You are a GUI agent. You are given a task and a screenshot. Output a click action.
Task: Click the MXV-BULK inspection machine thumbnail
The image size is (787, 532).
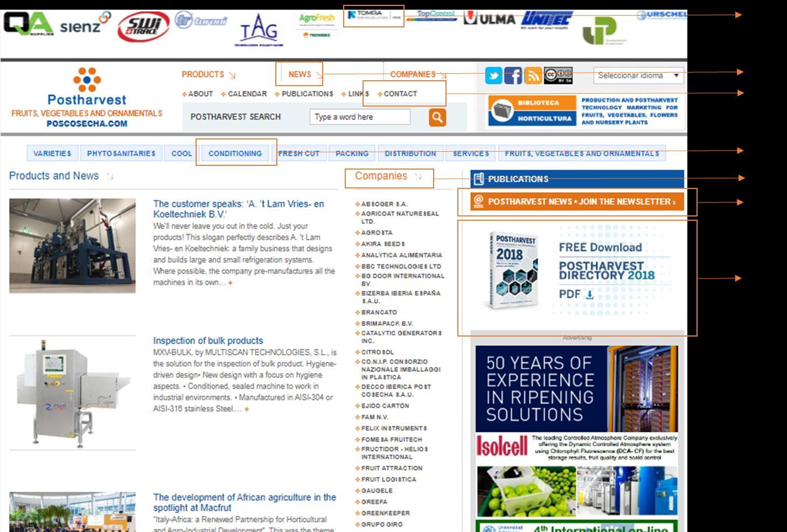tap(72, 393)
